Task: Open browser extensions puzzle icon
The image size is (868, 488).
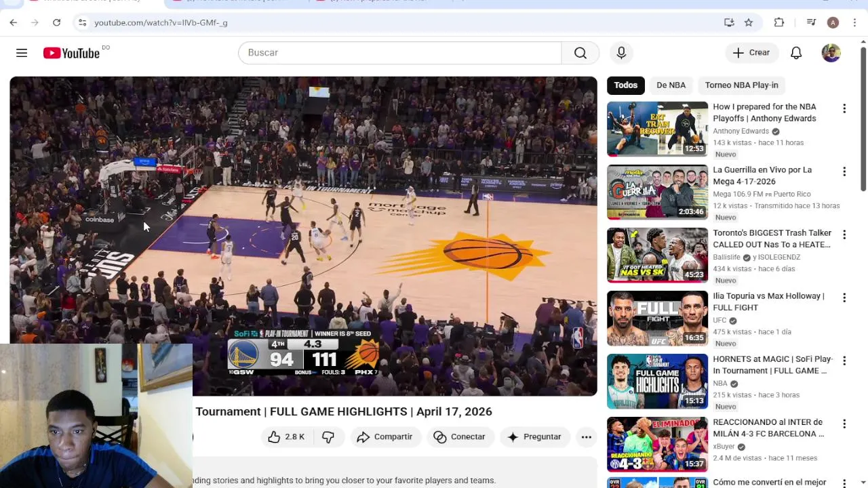Action: pyautogui.click(x=779, y=22)
